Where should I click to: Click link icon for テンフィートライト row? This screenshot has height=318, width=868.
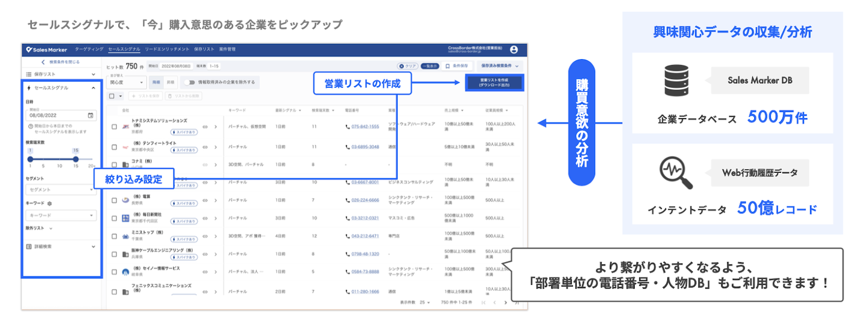(x=205, y=146)
